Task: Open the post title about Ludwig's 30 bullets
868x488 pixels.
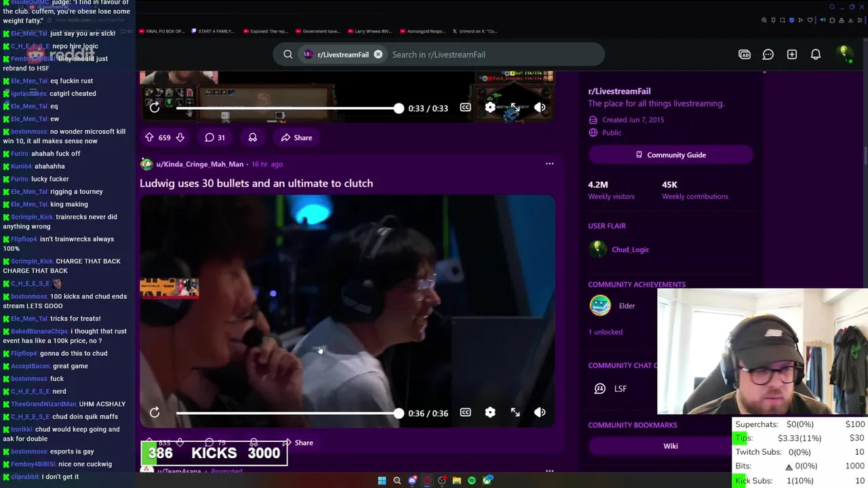Action: 256,183
